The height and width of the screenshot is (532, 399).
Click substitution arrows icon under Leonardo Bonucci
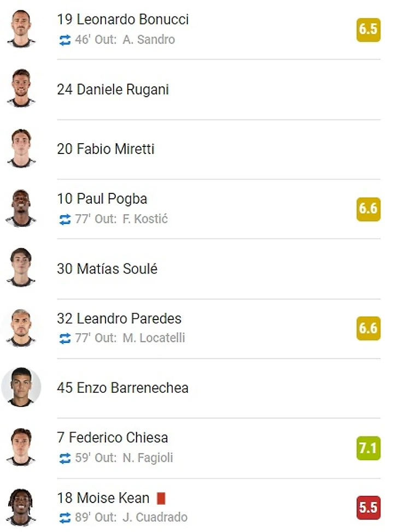(x=64, y=40)
